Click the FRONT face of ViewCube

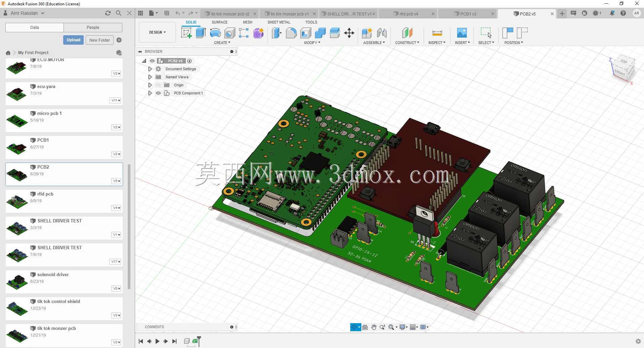(619, 72)
